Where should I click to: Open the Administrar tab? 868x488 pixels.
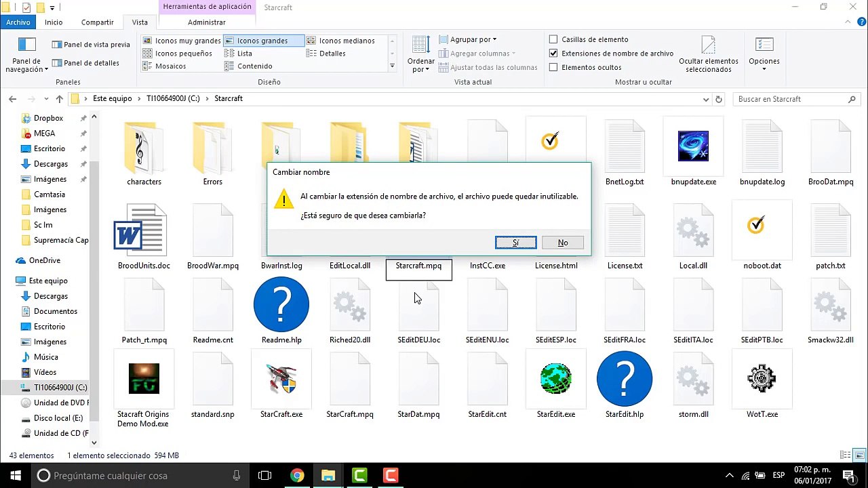pos(207,22)
